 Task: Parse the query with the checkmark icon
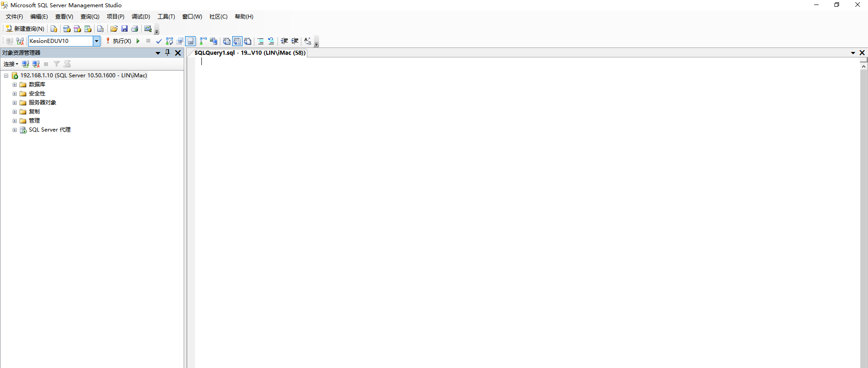[x=159, y=41]
